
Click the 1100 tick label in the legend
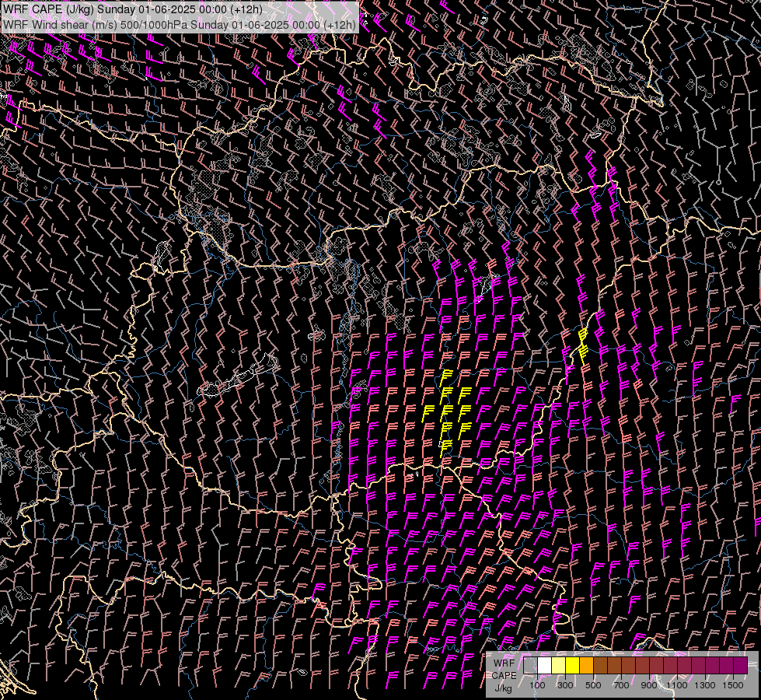676,685
